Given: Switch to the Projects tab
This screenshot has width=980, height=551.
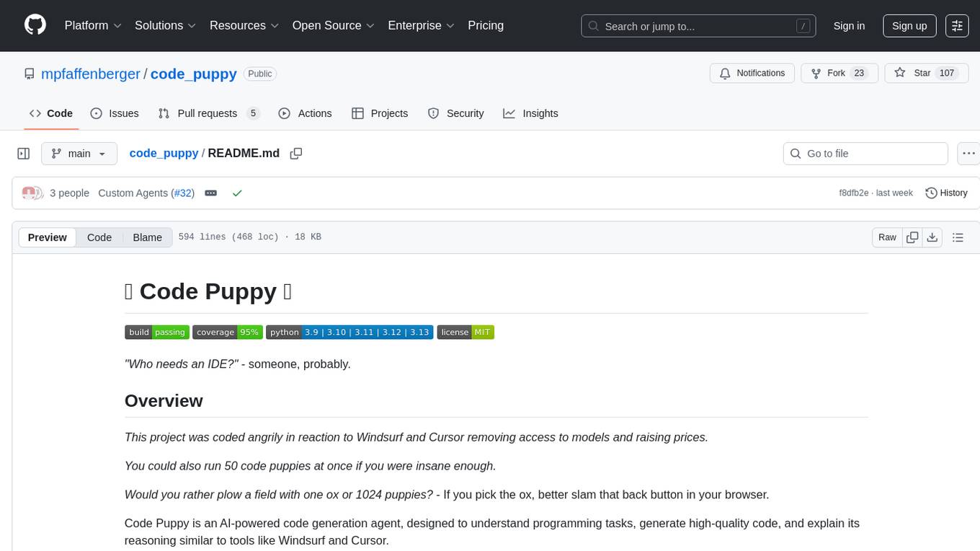Looking at the screenshot, I should point(380,113).
